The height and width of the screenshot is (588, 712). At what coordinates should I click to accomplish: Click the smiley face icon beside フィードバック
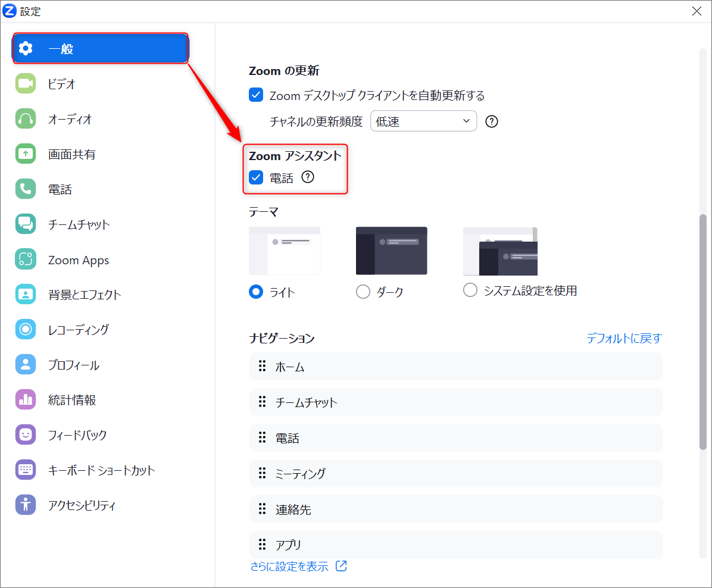[26, 434]
